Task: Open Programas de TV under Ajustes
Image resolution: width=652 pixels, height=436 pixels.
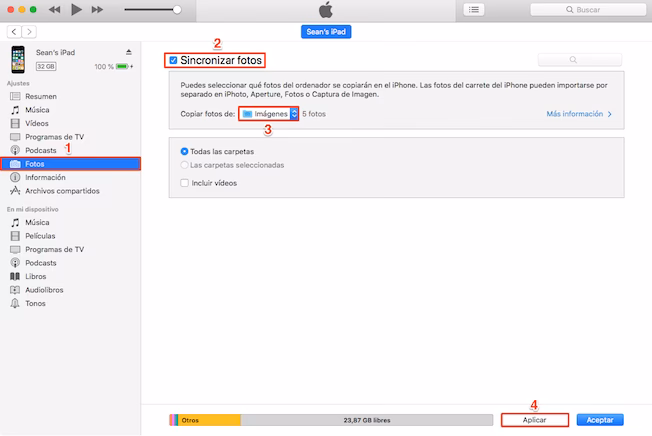Action: [x=70, y=137]
